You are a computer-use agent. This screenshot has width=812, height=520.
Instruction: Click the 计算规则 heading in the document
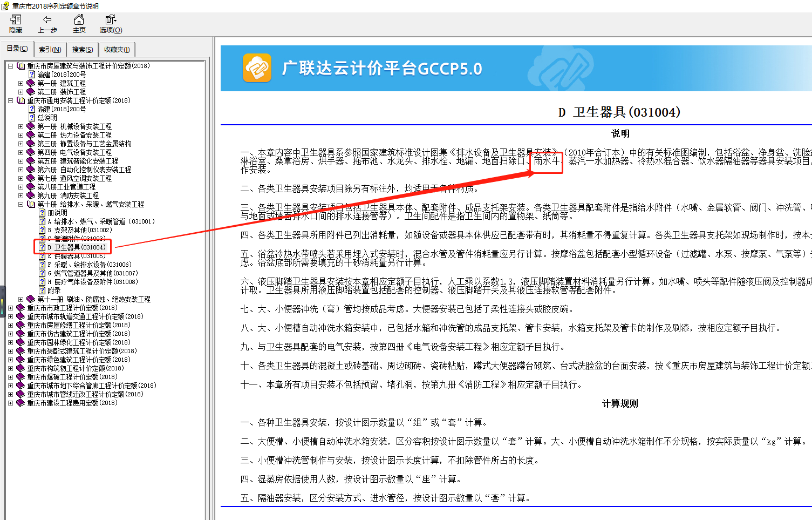click(620, 403)
